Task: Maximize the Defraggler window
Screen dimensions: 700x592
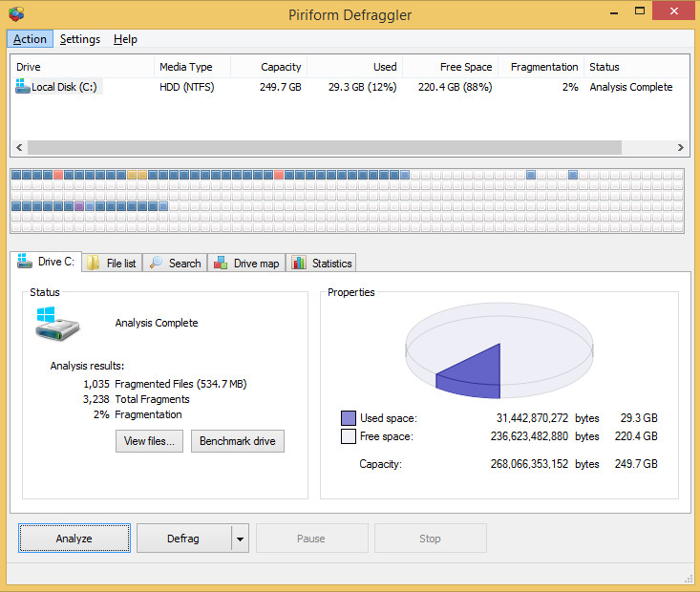Action: pos(640,11)
